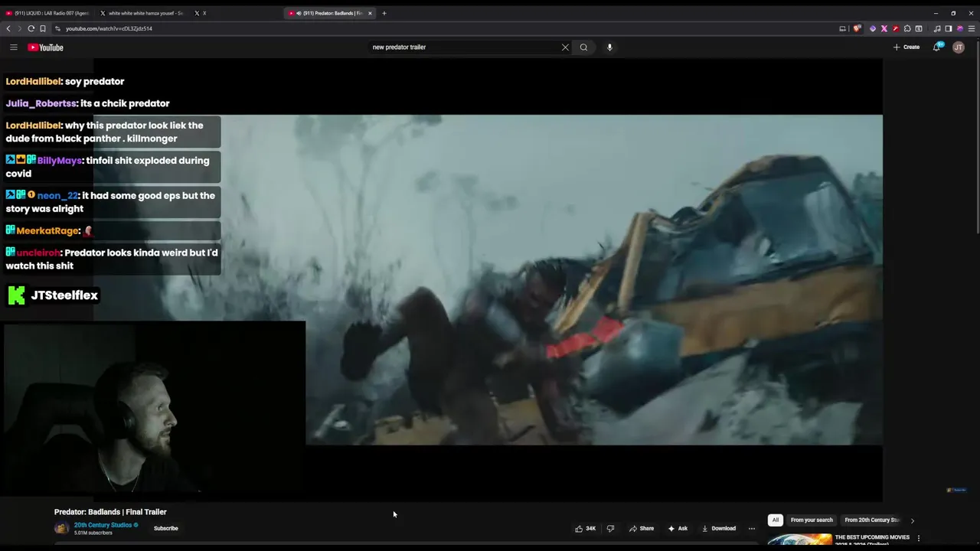This screenshot has height=551, width=980.
Task: Switch to the LIQUID LAB Radio tab
Action: [x=47, y=13]
